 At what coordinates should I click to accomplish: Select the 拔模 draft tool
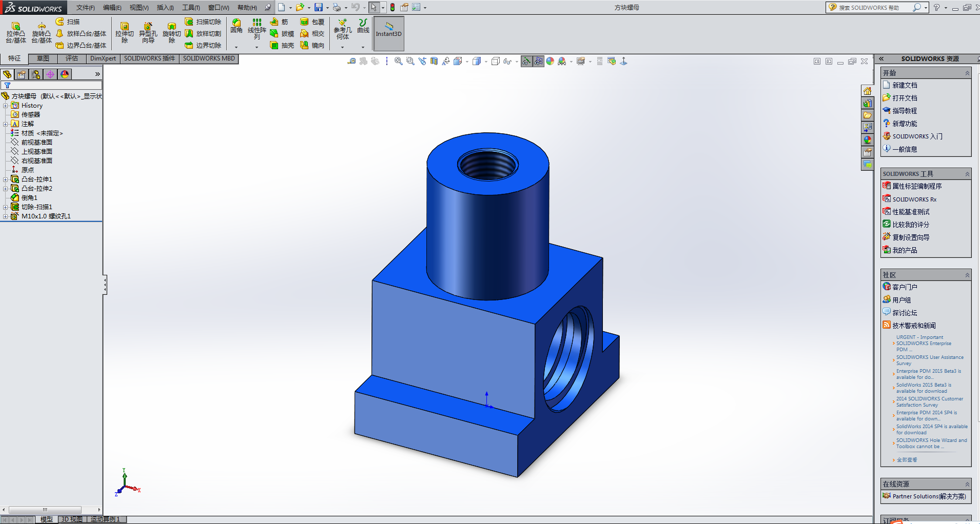click(282, 33)
